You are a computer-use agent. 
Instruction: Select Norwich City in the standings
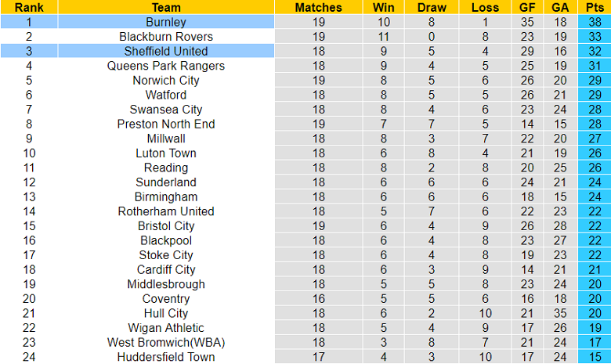166,81
